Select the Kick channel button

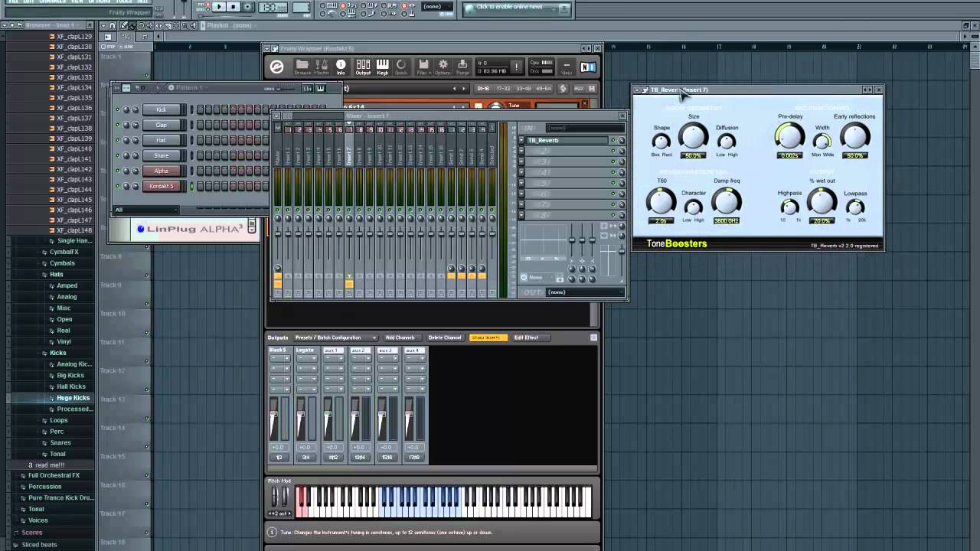pos(161,109)
